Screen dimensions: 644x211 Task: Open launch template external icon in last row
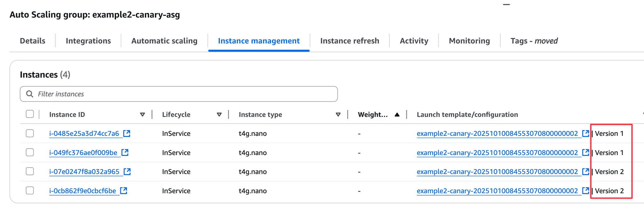(586, 191)
